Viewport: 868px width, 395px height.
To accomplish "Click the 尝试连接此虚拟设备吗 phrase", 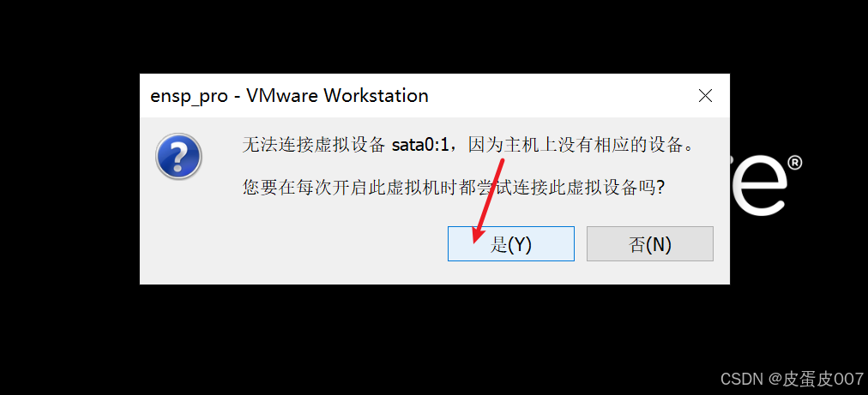I will pos(559,188).
